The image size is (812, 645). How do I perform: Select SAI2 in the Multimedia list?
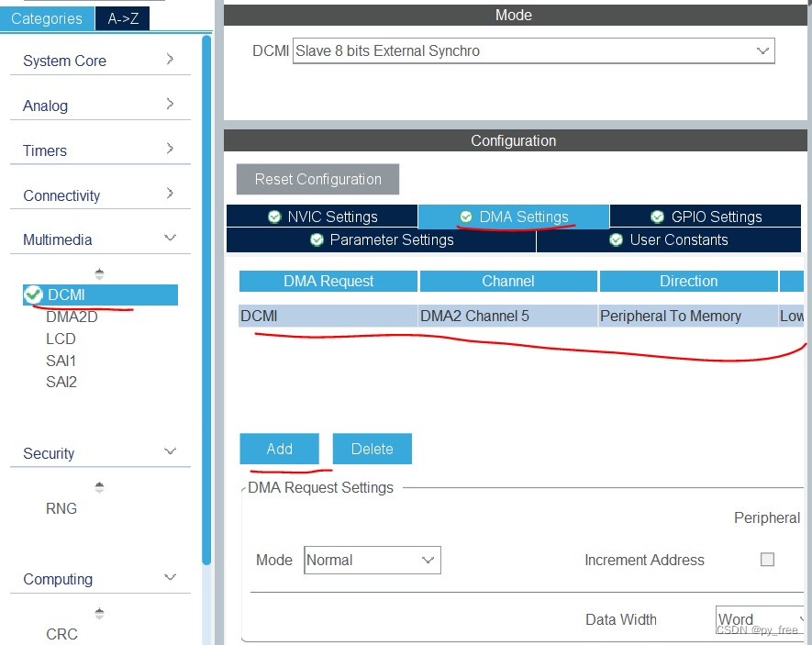pos(61,382)
